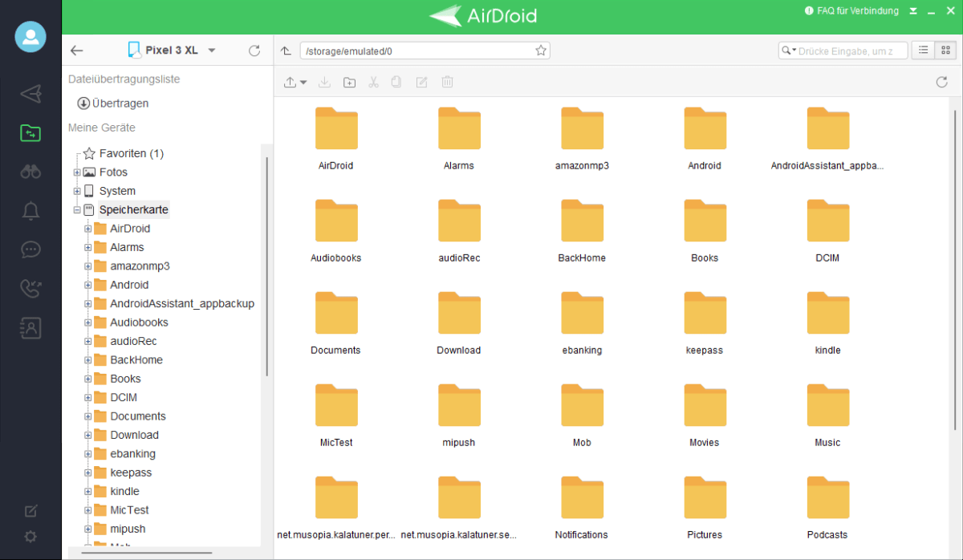The width and height of the screenshot is (963, 560).
Task: Open the call log phone icon
Action: (30, 288)
